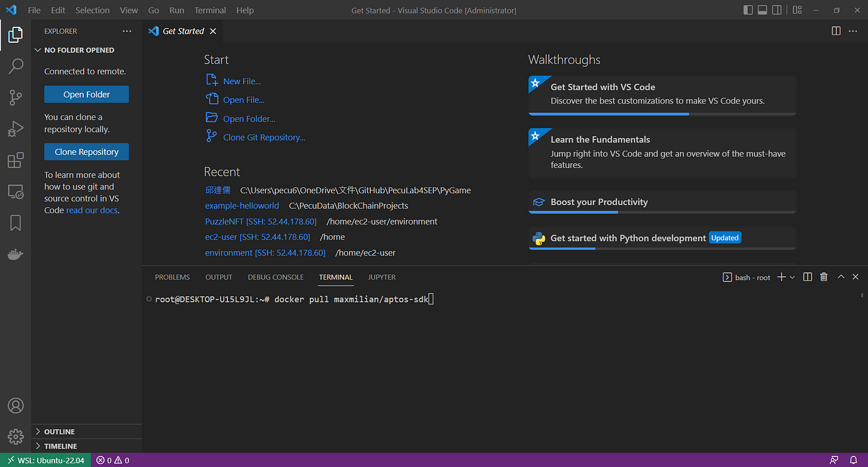This screenshot has width=868, height=467.
Task: Close the terminal panel
Action: pyautogui.click(x=856, y=277)
